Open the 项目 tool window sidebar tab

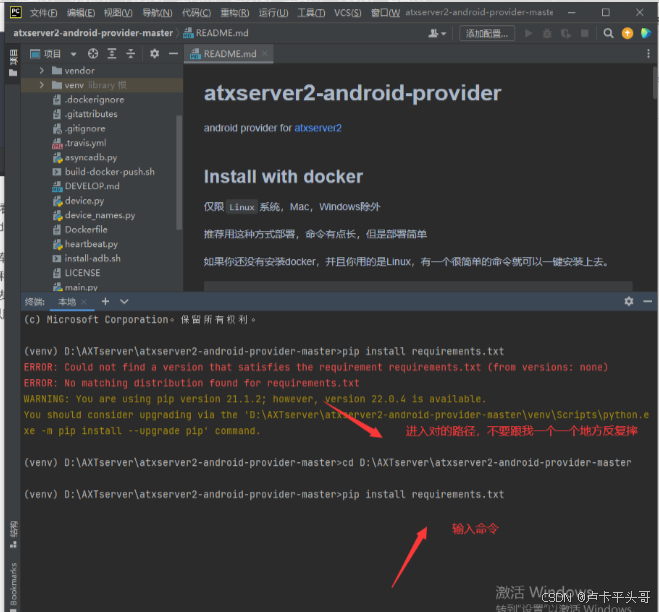tap(13, 63)
